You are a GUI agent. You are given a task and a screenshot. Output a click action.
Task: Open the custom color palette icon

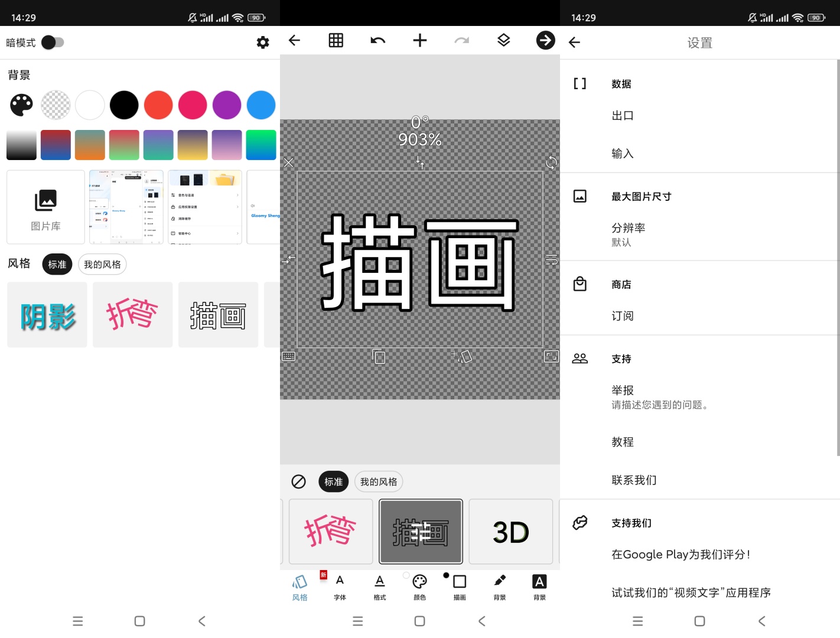(21, 105)
